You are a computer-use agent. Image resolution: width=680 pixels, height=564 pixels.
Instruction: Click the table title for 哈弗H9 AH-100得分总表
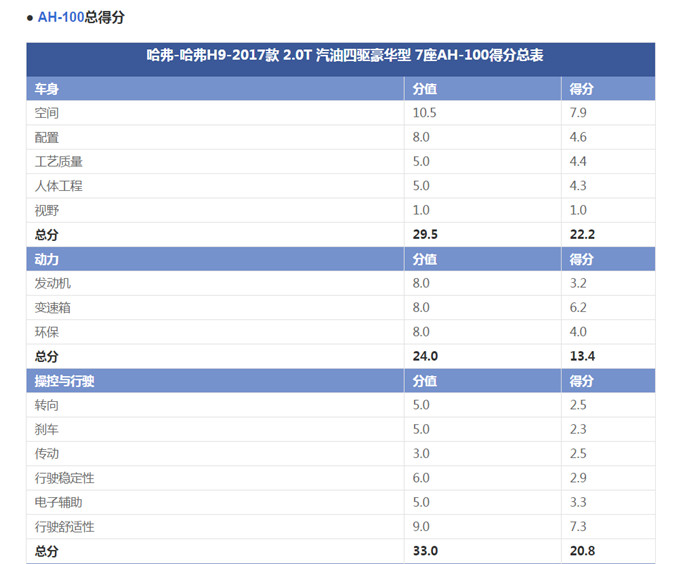point(340,58)
